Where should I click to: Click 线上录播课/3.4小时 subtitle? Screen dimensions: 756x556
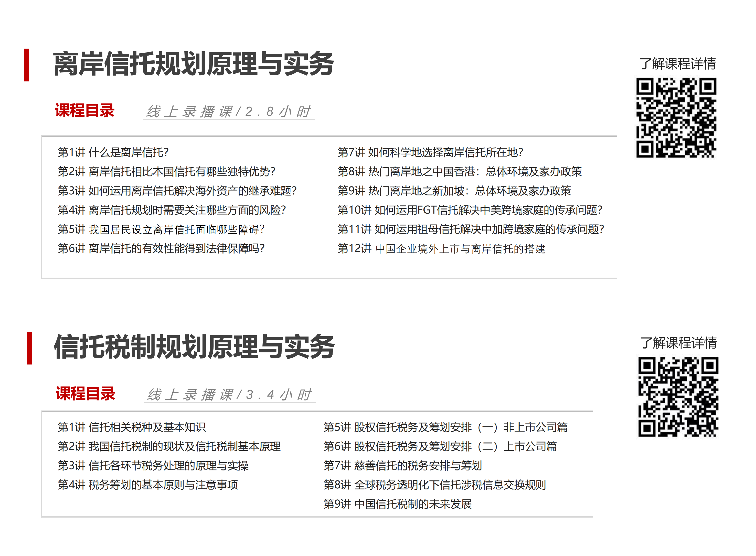(229, 395)
